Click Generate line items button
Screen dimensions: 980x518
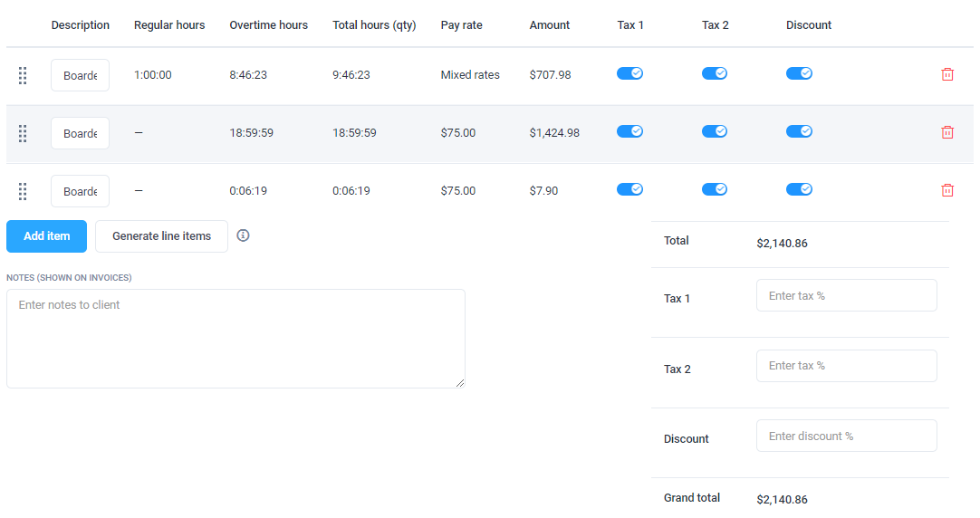pos(161,236)
